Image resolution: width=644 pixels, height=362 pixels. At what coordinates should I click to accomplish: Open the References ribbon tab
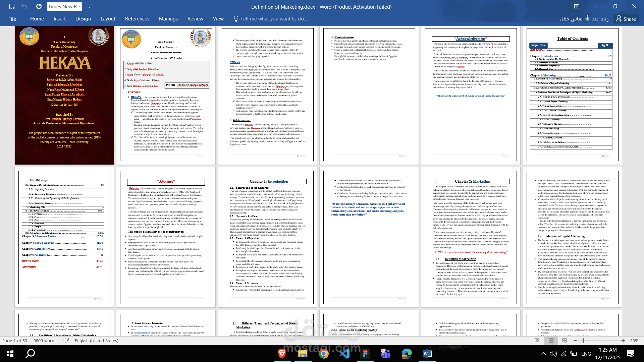pyautogui.click(x=137, y=19)
